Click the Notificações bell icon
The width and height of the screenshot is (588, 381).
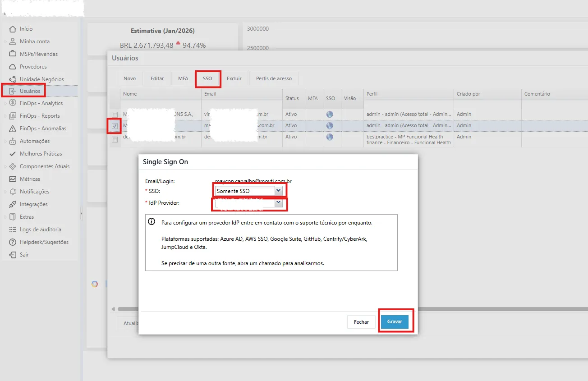click(x=13, y=192)
